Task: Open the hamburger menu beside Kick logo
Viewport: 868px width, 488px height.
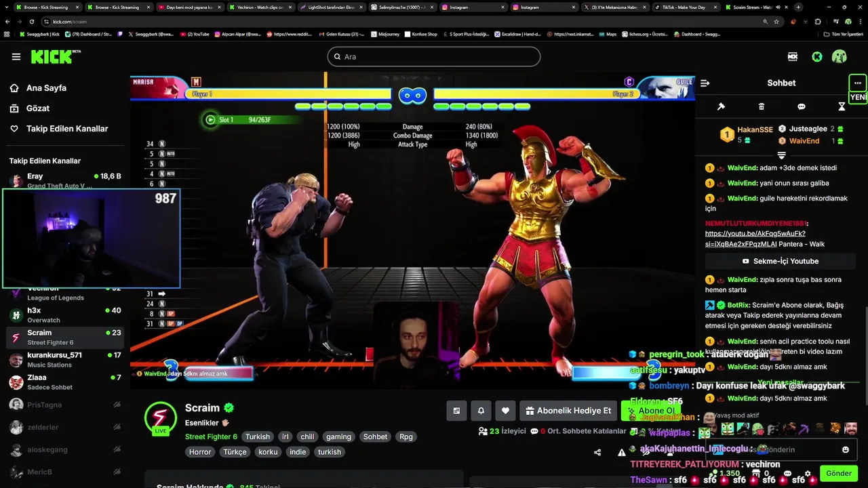Action: (16, 57)
